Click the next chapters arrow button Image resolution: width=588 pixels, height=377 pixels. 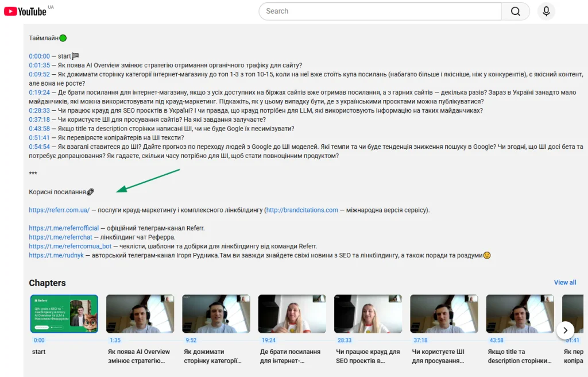[565, 330]
